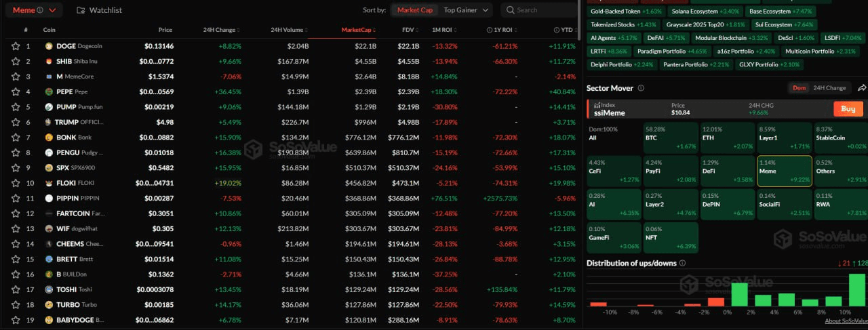Click the PEPE coin logo icon
This screenshot has height=330, width=868.
tap(49, 91)
